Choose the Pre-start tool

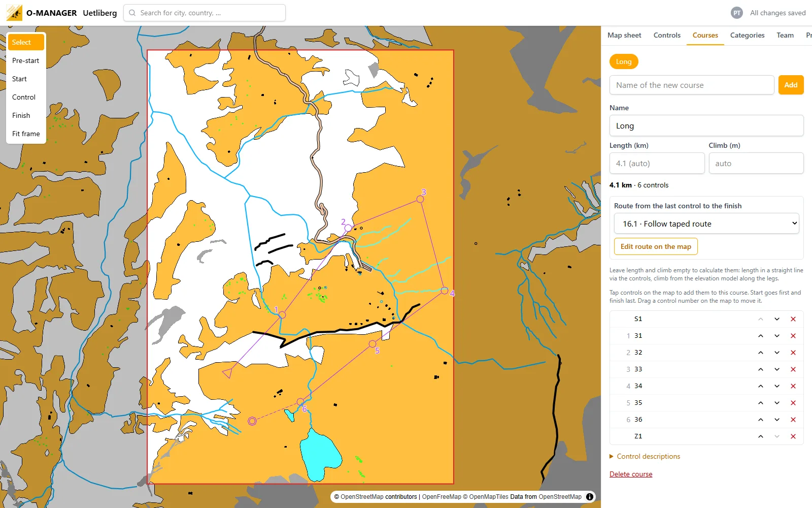(26, 60)
